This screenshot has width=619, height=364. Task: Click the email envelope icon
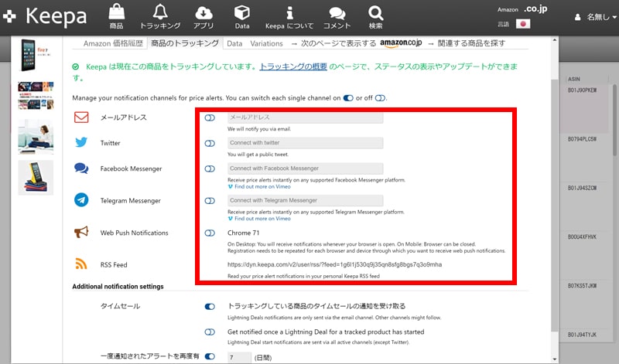coord(81,117)
